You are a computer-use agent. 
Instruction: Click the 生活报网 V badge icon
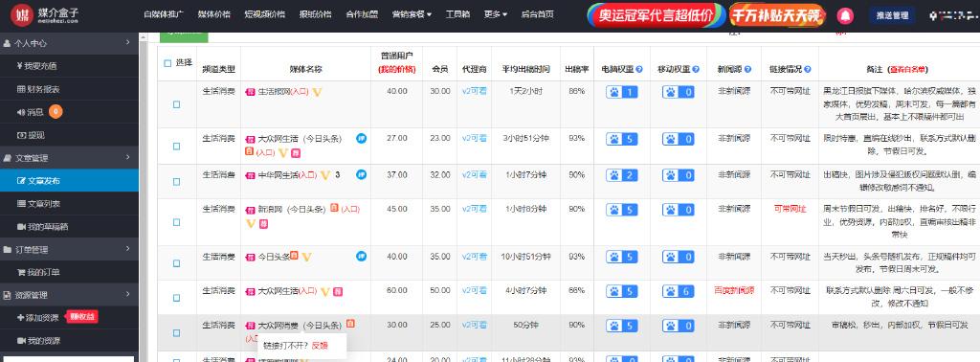[317, 92]
